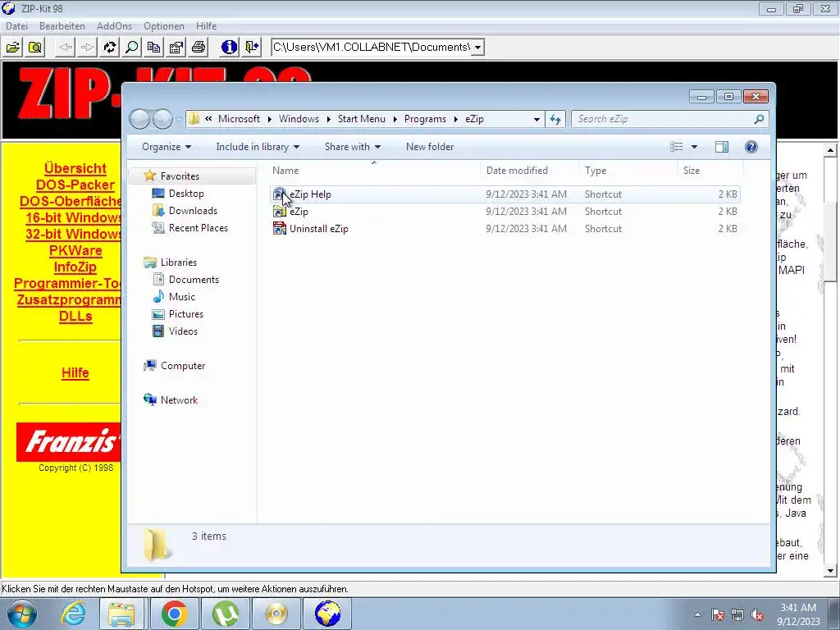840x630 pixels.
Task: Open the Optionen menu
Action: [x=164, y=25]
